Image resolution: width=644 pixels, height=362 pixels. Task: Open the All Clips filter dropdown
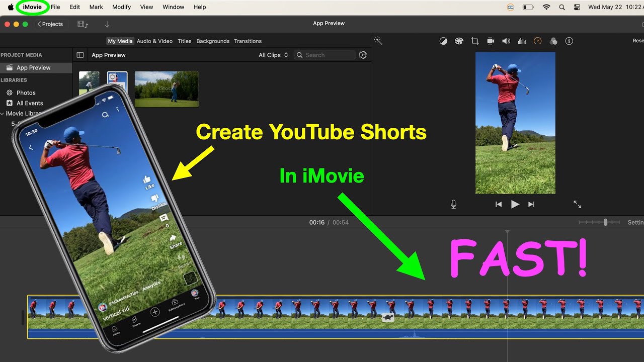point(273,55)
